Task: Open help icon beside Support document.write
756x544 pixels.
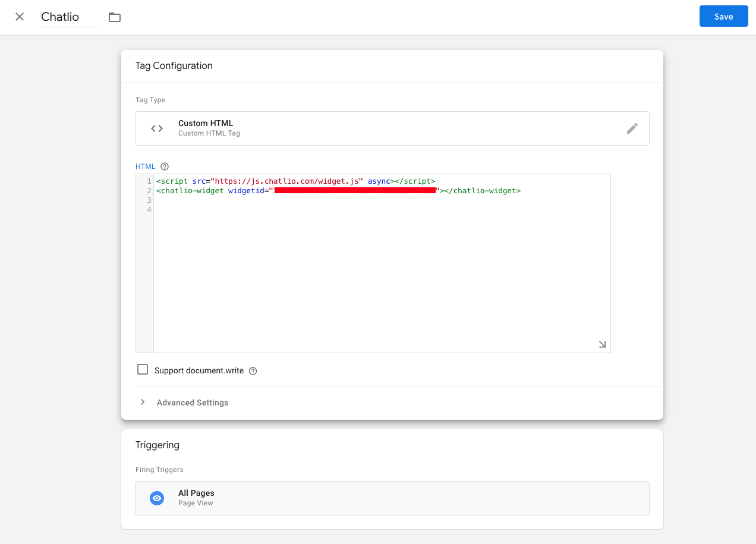Action: pyautogui.click(x=253, y=371)
